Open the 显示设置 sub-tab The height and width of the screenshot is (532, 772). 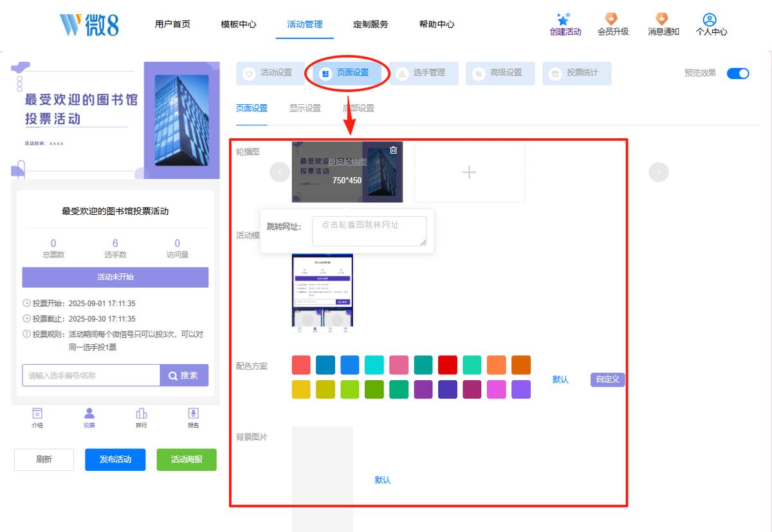pos(305,108)
